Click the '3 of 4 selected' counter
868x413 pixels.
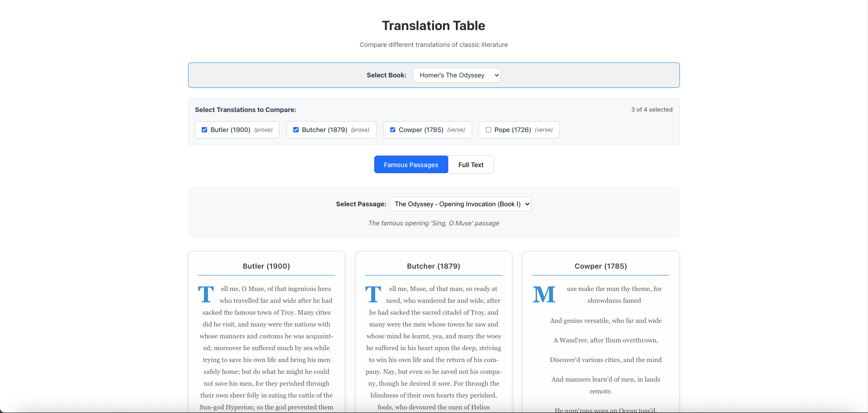click(652, 109)
